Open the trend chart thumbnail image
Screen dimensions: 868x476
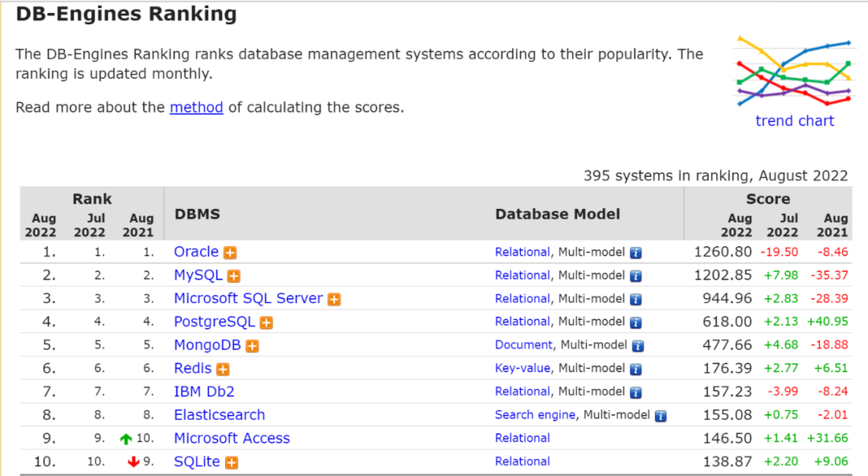[794, 72]
